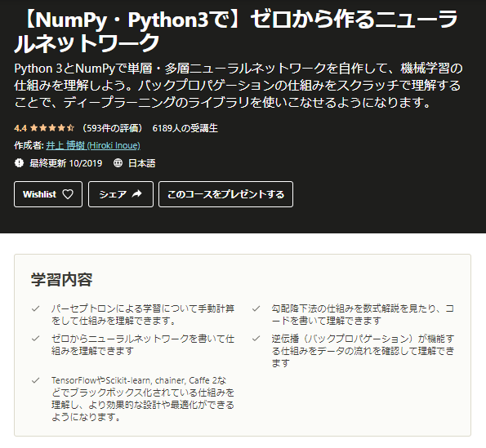Viewport: 486px width, 448px height.
Task: Click このコースをプレゼントする button
Action: pyautogui.click(x=225, y=194)
